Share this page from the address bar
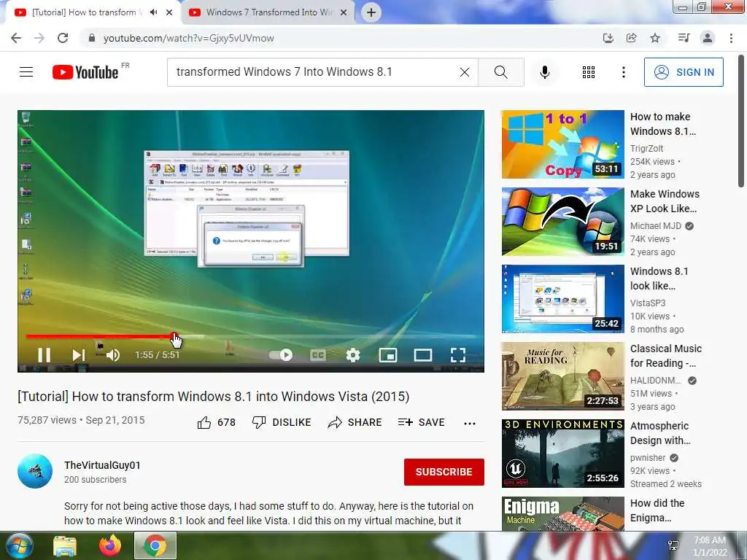The image size is (747, 560). [x=631, y=38]
